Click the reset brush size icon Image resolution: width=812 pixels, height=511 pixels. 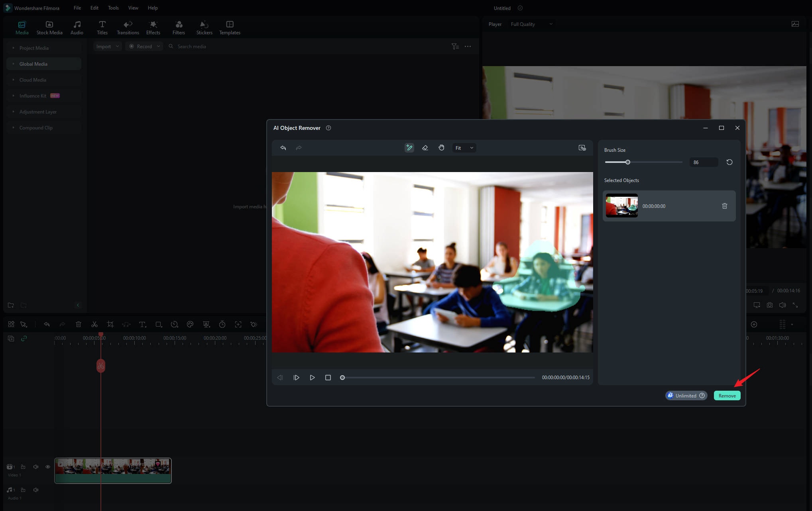[x=729, y=162]
